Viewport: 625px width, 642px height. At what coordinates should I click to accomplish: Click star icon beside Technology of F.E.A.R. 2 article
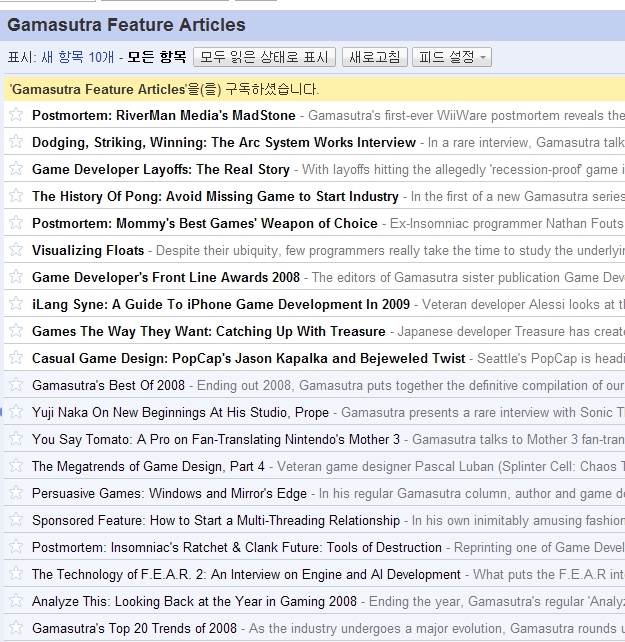point(16,574)
